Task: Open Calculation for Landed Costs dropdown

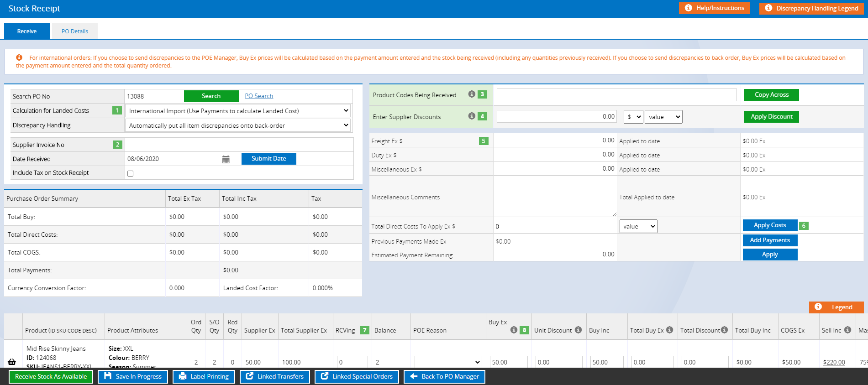Action: point(238,111)
